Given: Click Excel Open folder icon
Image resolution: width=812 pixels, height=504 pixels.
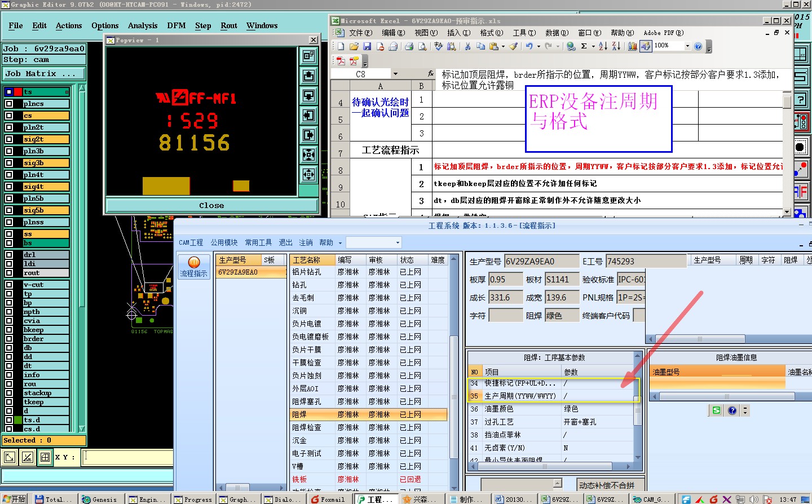Looking at the screenshot, I should click(354, 46).
